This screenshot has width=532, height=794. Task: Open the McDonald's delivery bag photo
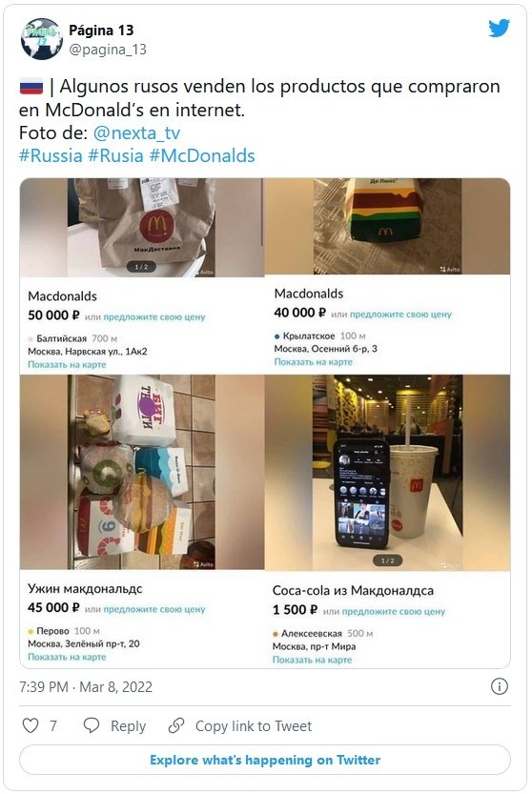click(142, 228)
